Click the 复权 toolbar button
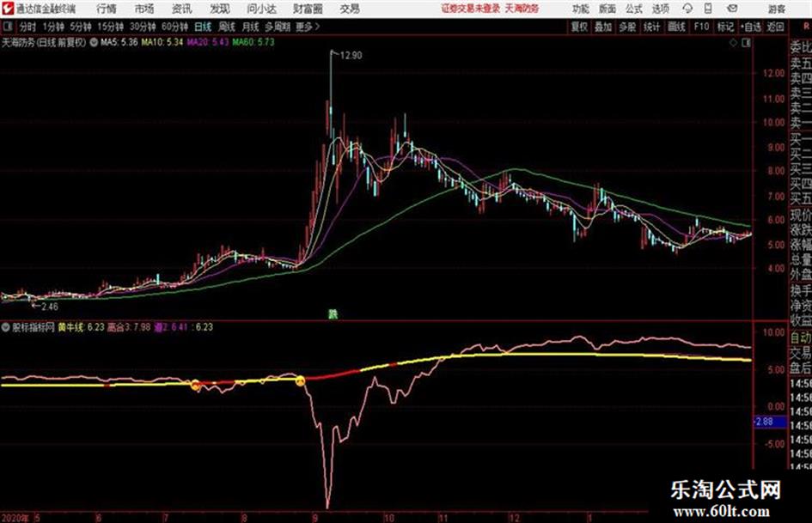The height and width of the screenshot is (523, 812). 579,27
